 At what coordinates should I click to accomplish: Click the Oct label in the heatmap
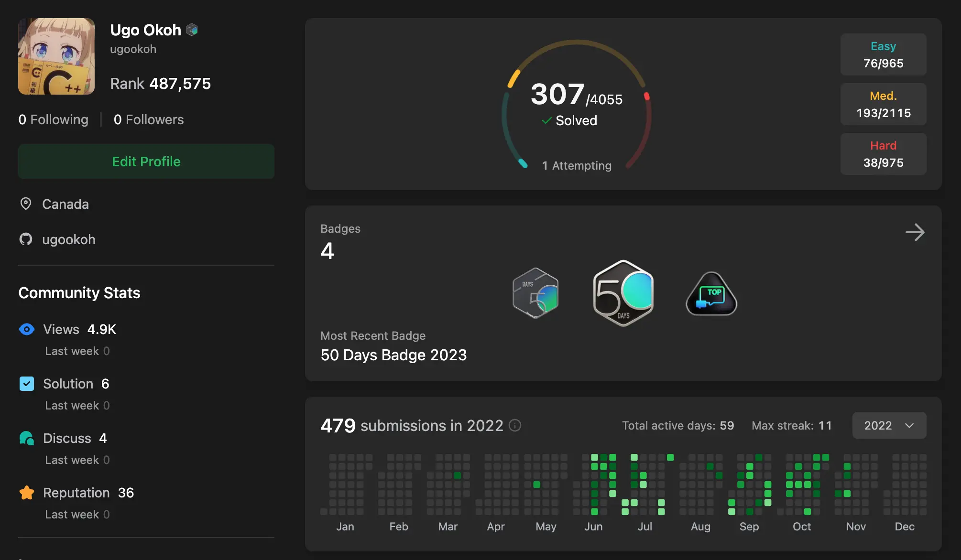(x=802, y=527)
